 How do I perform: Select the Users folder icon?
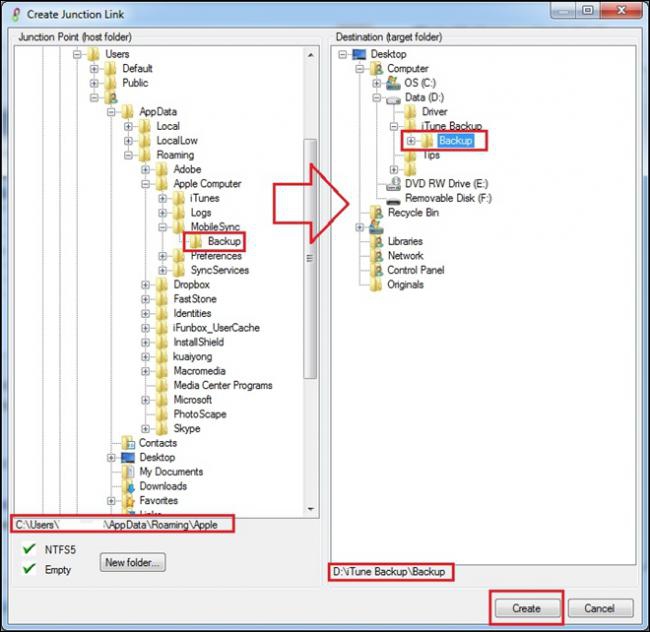click(x=94, y=54)
